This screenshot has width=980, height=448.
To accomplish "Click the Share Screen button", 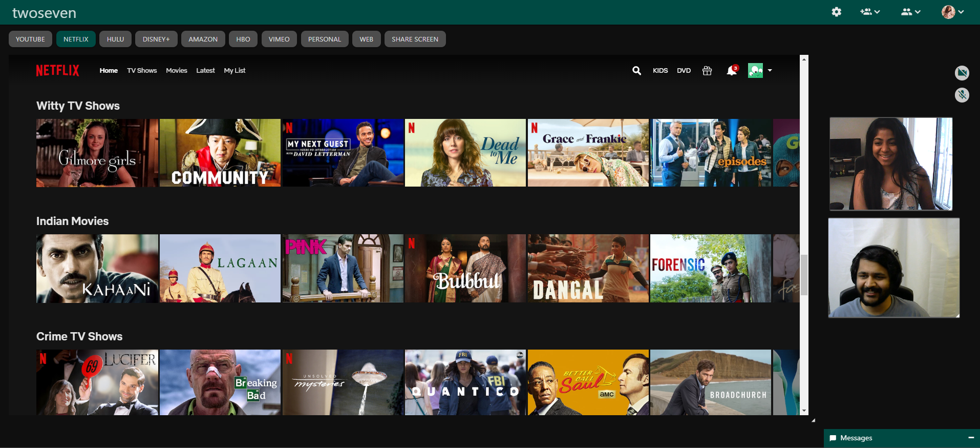I will (x=415, y=39).
